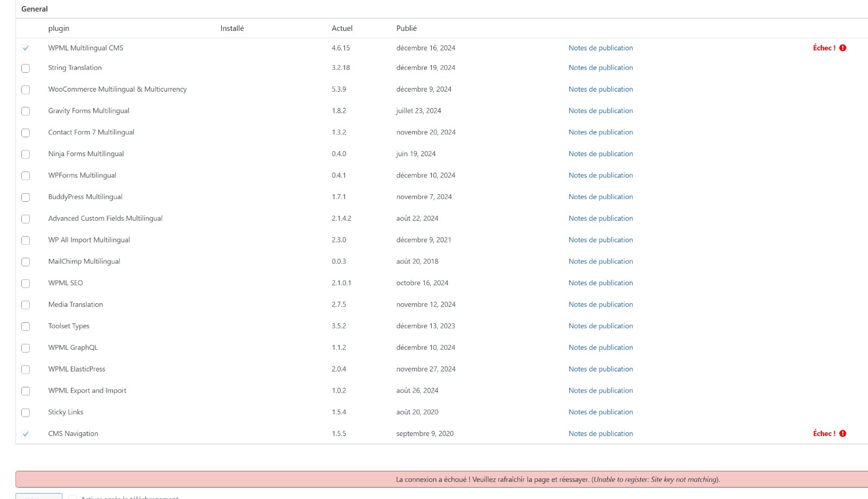Viewport: 868px width, 499px height.
Task: Check the String Translation checkbox
Action: tap(25, 68)
